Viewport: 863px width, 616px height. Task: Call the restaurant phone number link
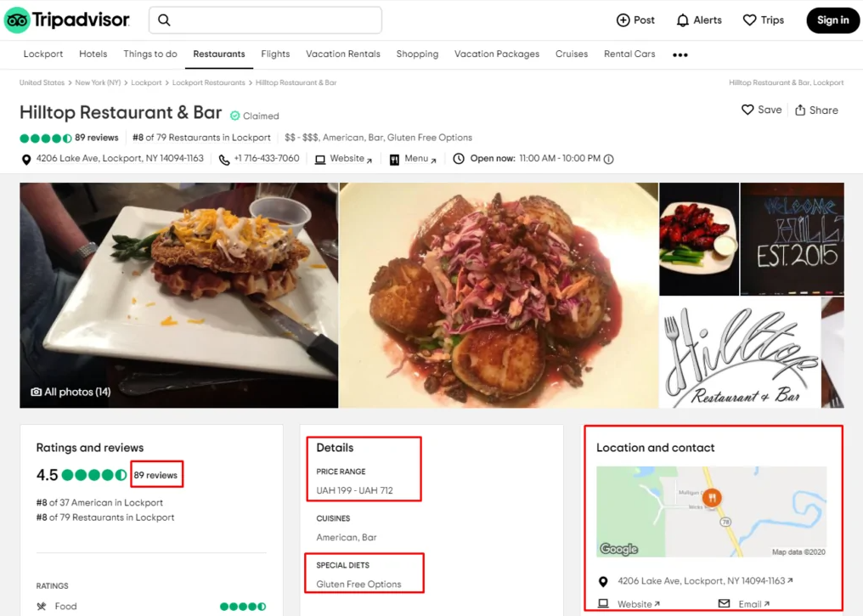point(266,159)
